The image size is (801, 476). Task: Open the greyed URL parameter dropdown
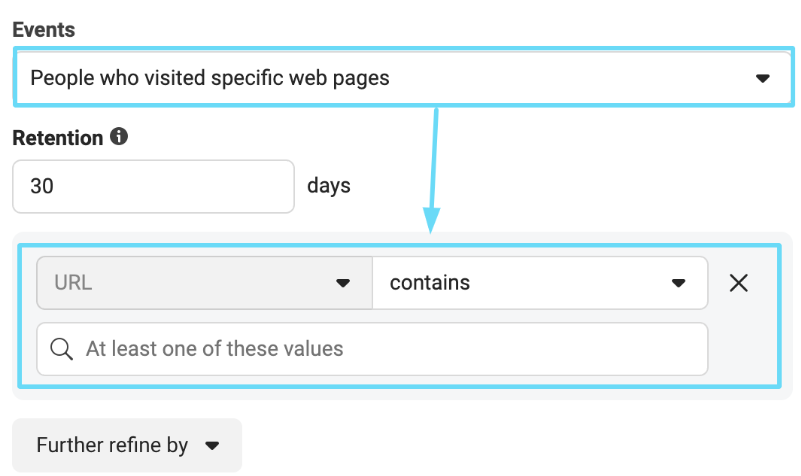(x=204, y=283)
